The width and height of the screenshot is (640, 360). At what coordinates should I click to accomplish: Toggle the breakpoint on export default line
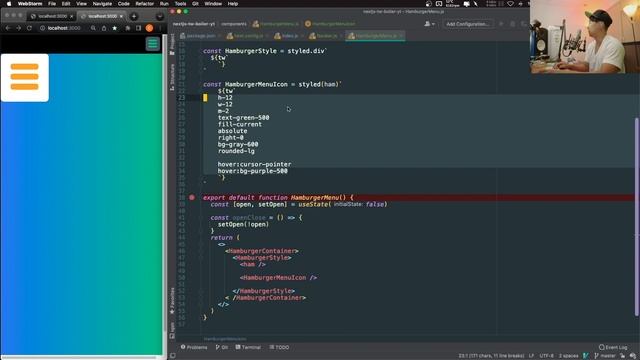click(192, 198)
